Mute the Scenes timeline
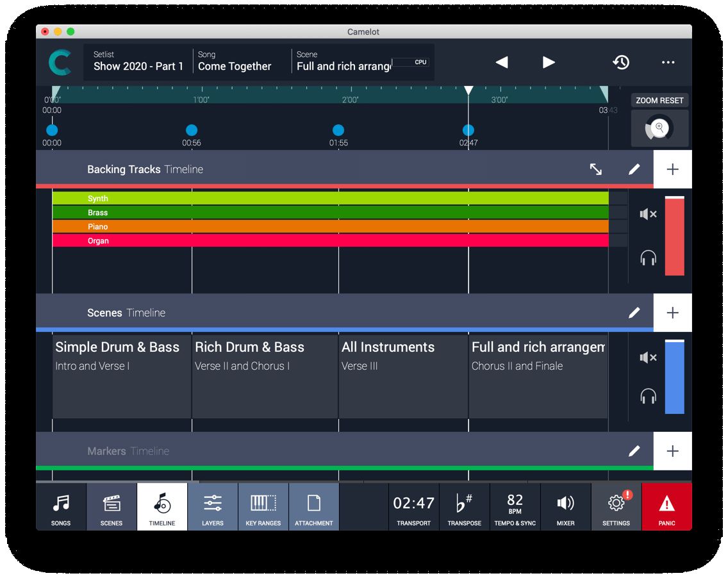 [x=648, y=358]
